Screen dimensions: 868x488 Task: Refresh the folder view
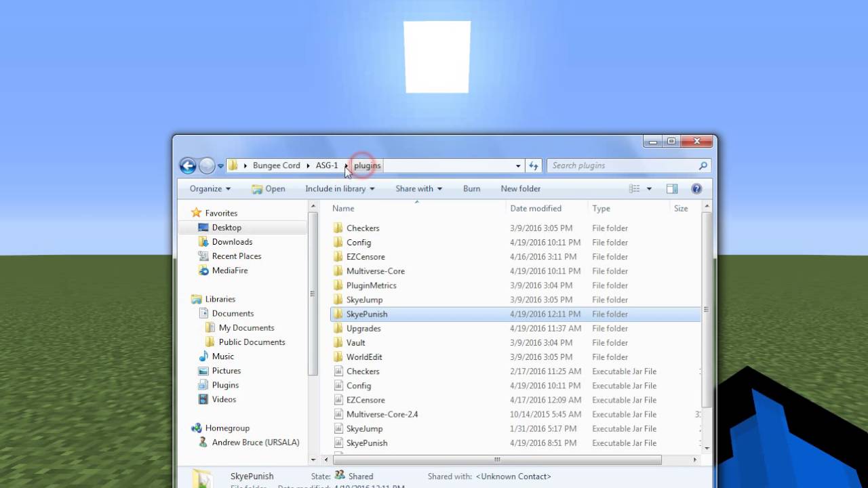(534, 165)
